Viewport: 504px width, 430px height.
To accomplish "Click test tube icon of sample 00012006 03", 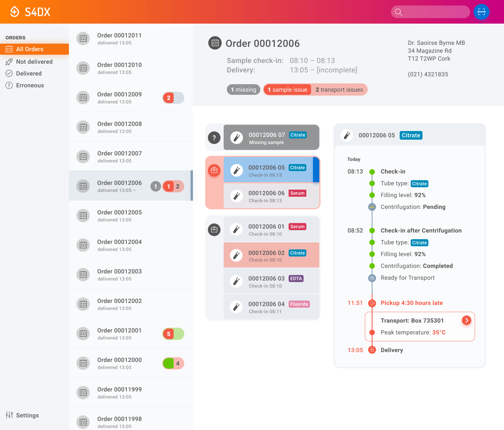I will 236,281.
